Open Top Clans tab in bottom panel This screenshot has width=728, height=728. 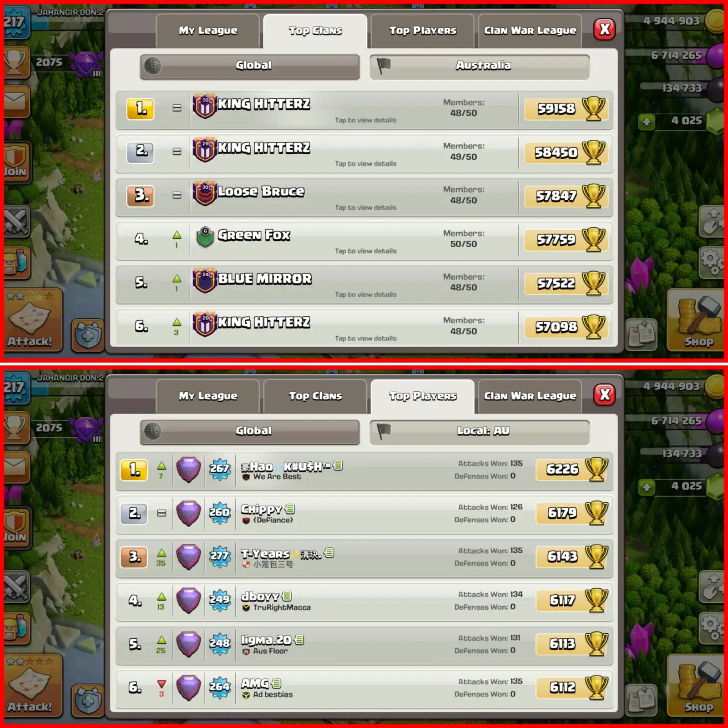(315, 396)
